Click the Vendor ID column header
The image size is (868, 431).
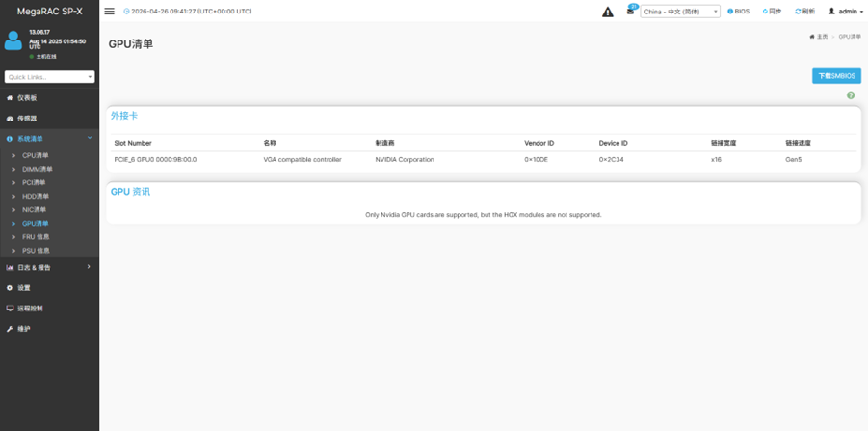pos(539,143)
